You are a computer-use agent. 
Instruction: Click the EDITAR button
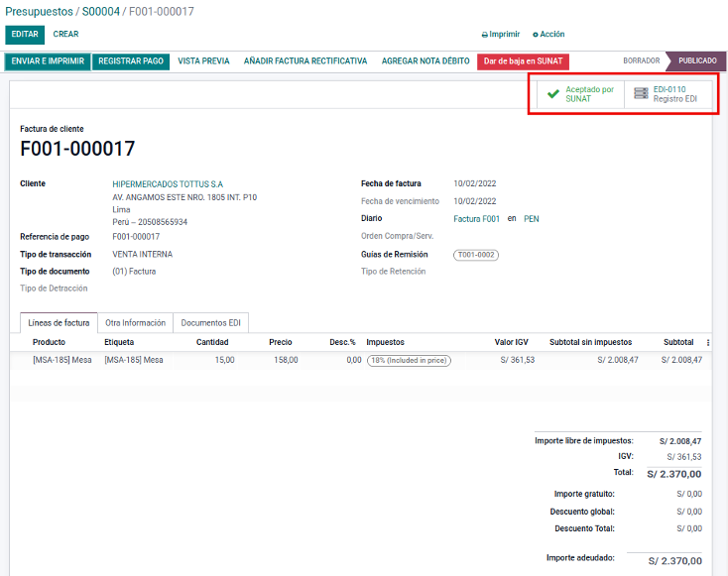coord(24,34)
